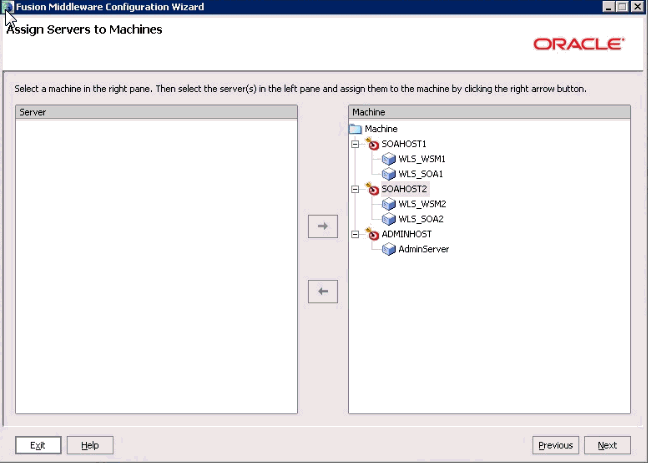Click the WLS_SOA2 server cube icon
648x463 pixels.
coord(388,219)
